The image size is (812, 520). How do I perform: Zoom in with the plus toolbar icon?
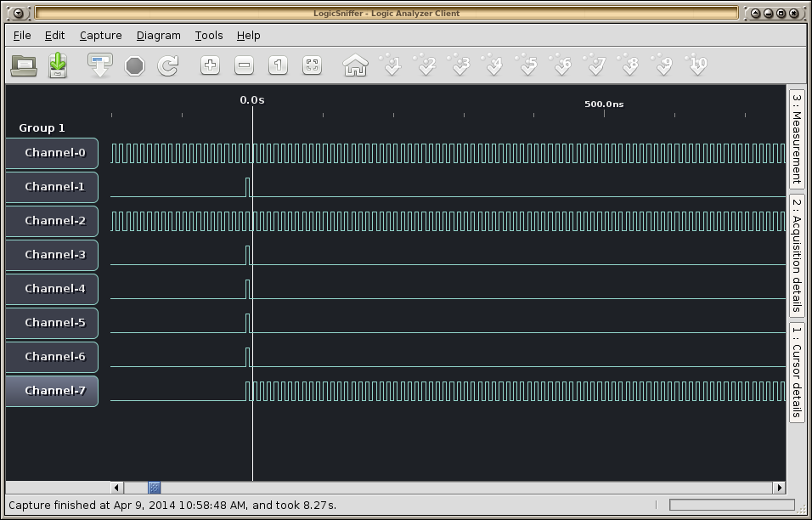[x=211, y=65]
